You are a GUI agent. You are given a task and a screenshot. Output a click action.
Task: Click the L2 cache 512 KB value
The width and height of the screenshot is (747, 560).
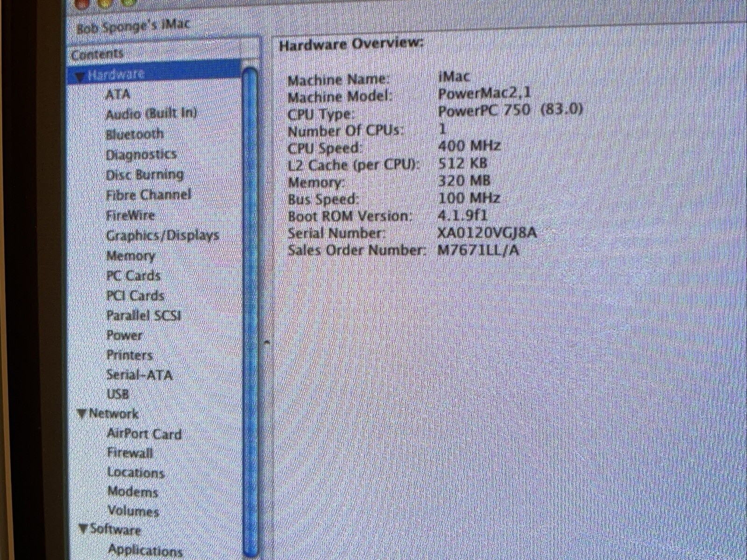tap(463, 163)
